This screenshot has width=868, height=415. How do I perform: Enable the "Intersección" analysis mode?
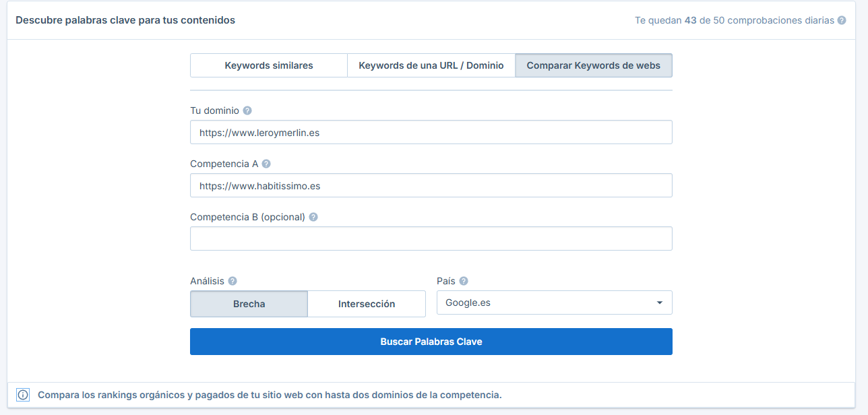(366, 304)
